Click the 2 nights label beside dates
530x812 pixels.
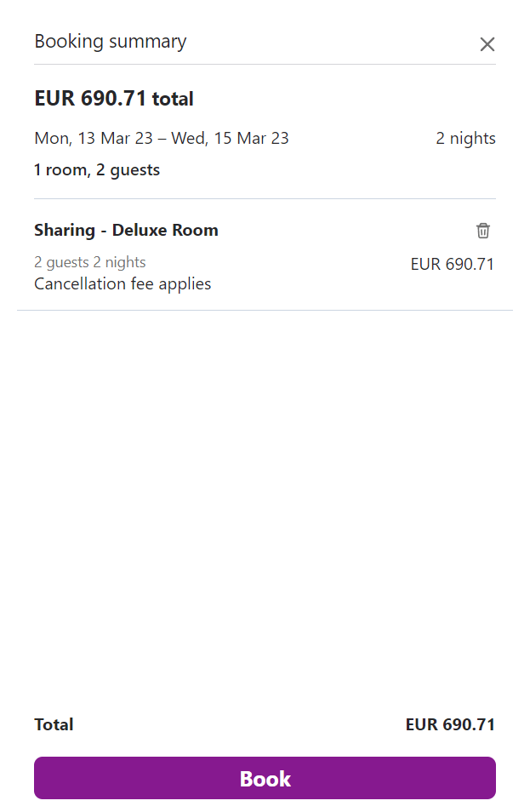click(x=465, y=138)
